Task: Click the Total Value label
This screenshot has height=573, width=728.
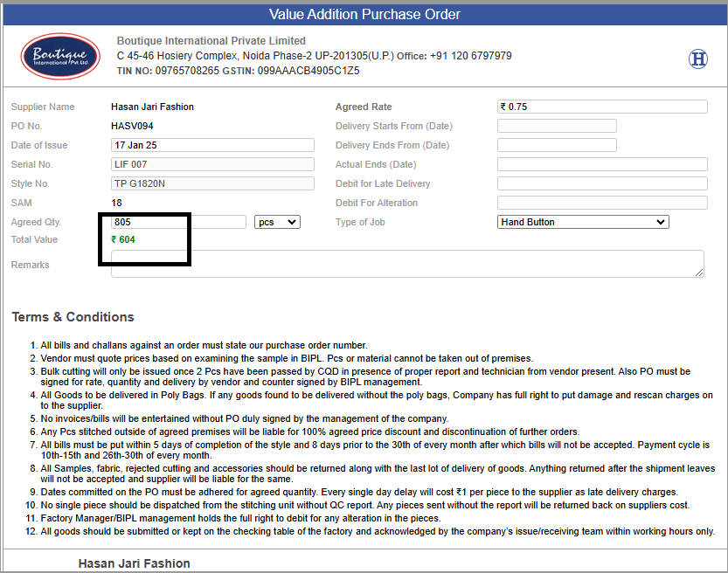Action: (x=34, y=239)
